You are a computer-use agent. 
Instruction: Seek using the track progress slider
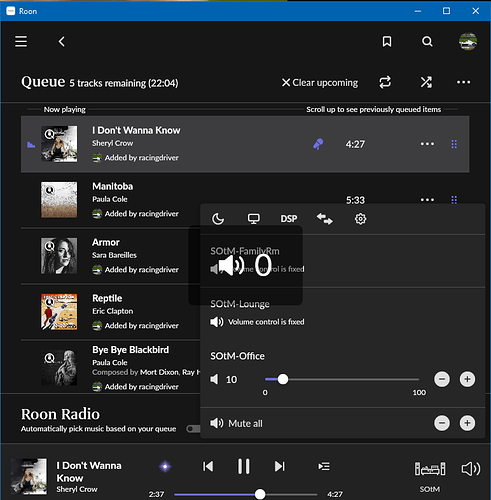245,494
